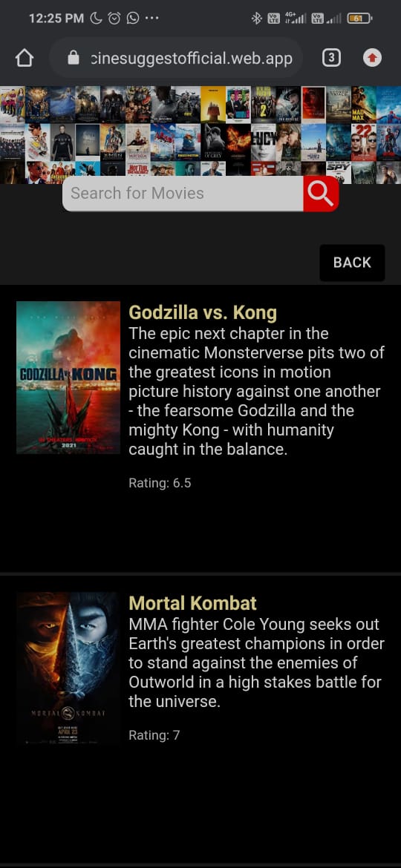The width and height of the screenshot is (401, 868).
Task: Open the Godzilla vs. Kong title
Action: [203, 313]
